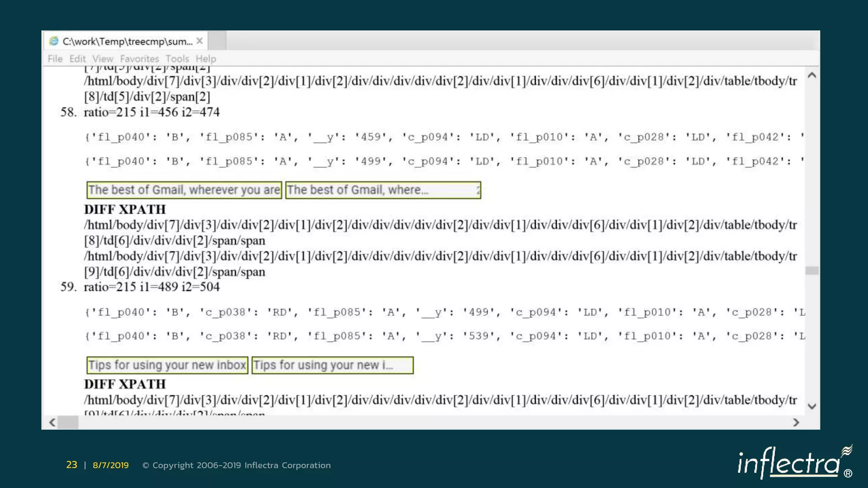Open the View menu

(103, 59)
